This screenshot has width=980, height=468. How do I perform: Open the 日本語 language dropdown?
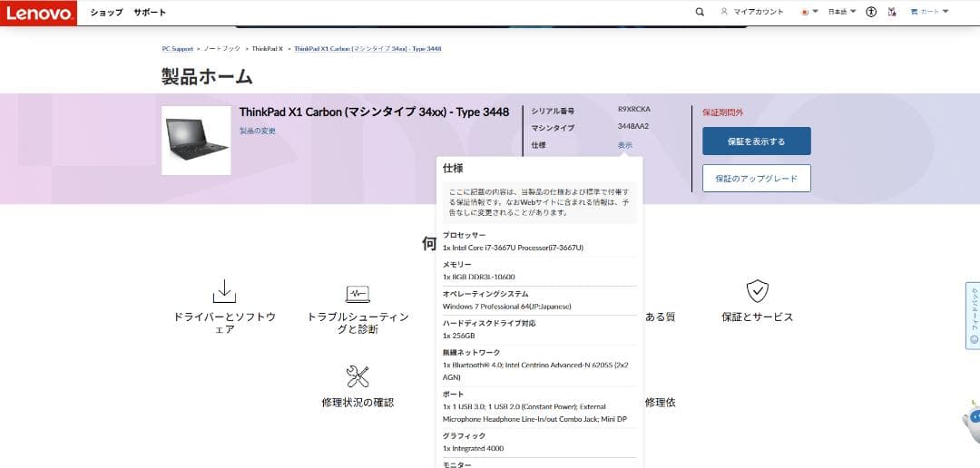[x=842, y=12]
